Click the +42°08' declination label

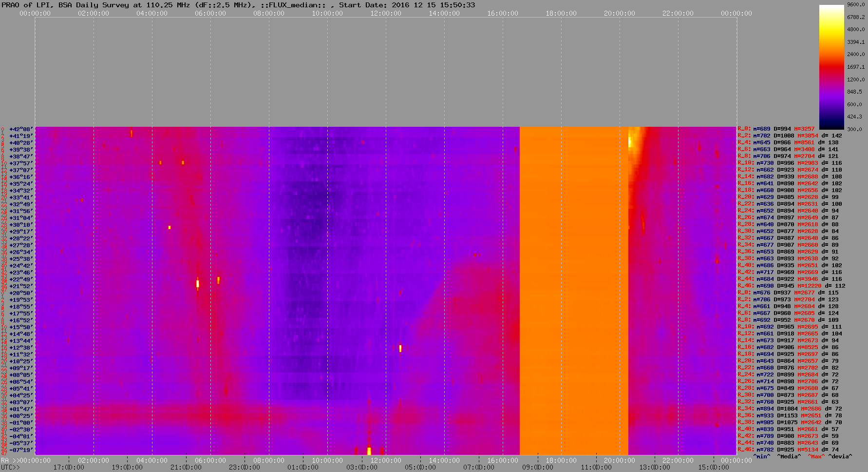pos(21,129)
